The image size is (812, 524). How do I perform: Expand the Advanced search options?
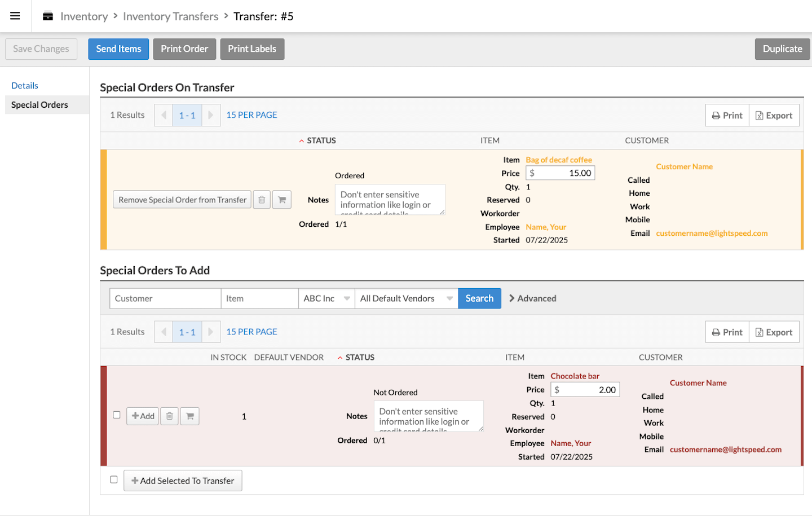[532, 298]
